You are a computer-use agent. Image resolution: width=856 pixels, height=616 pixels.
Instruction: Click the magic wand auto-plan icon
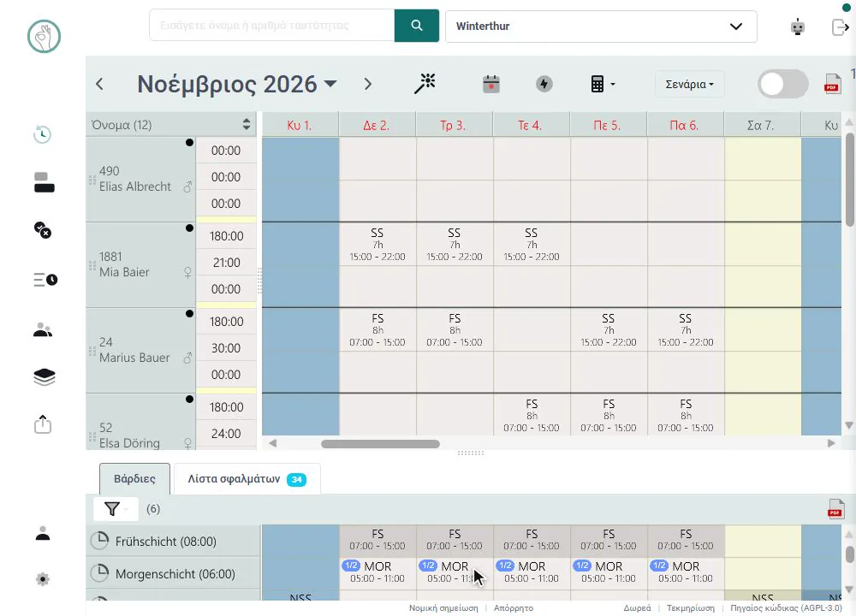(x=425, y=84)
